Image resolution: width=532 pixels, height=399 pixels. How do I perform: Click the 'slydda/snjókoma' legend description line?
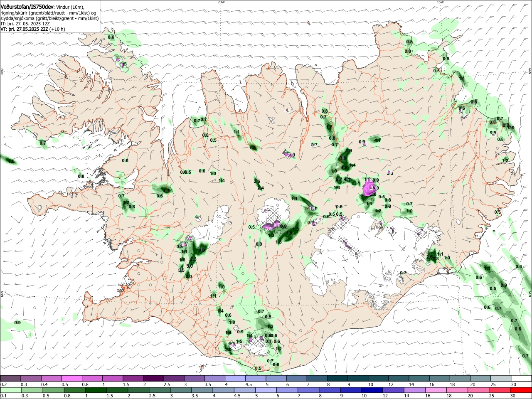click(x=49, y=18)
